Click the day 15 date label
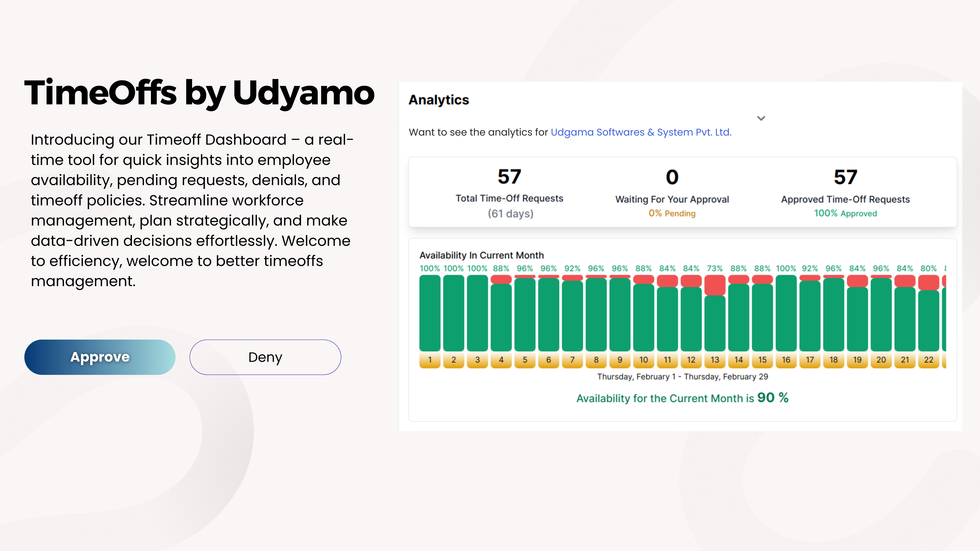This screenshot has height=551, width=980. [762, 360]
